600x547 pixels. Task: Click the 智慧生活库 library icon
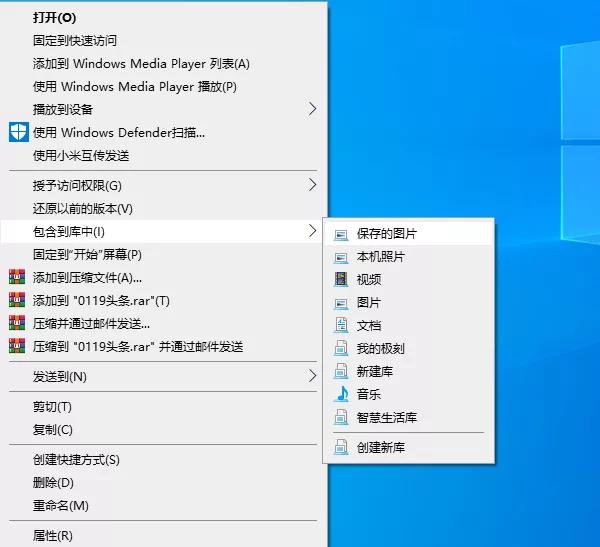click(x=341, y=417)
